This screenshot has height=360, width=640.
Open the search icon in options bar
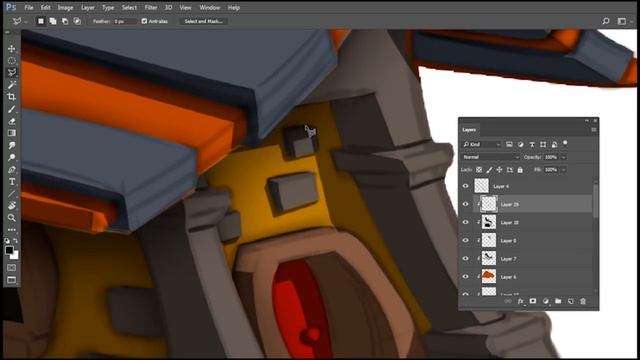(606, 21)
